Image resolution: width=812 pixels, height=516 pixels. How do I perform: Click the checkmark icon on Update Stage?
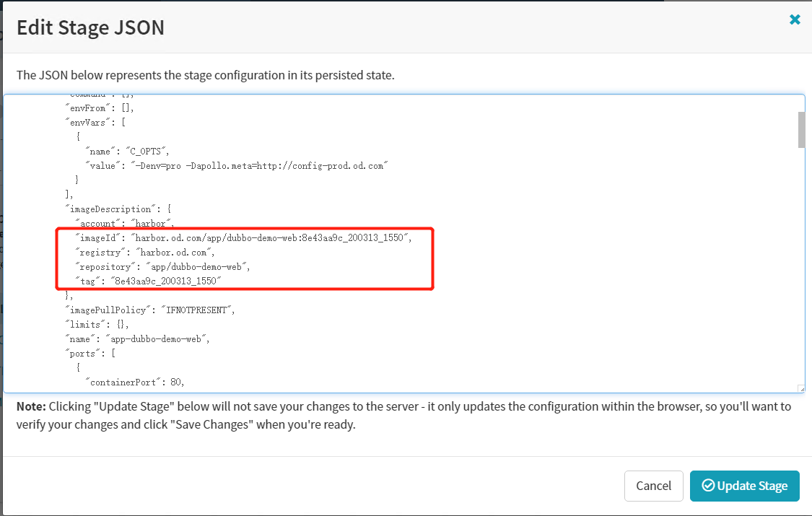pos(708,486)
